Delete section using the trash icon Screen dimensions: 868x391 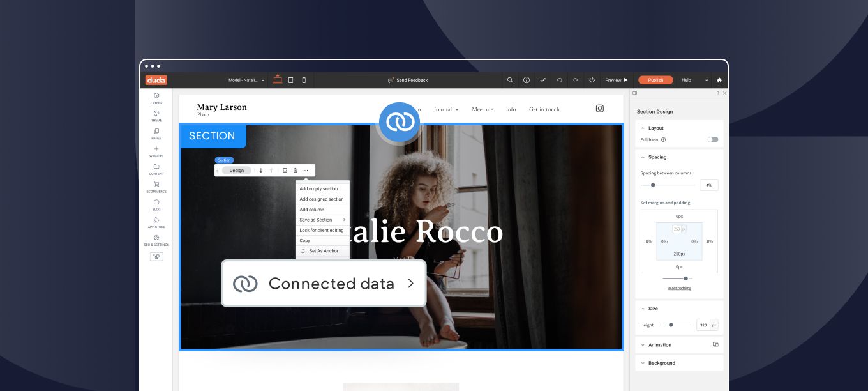pos(295,171)
